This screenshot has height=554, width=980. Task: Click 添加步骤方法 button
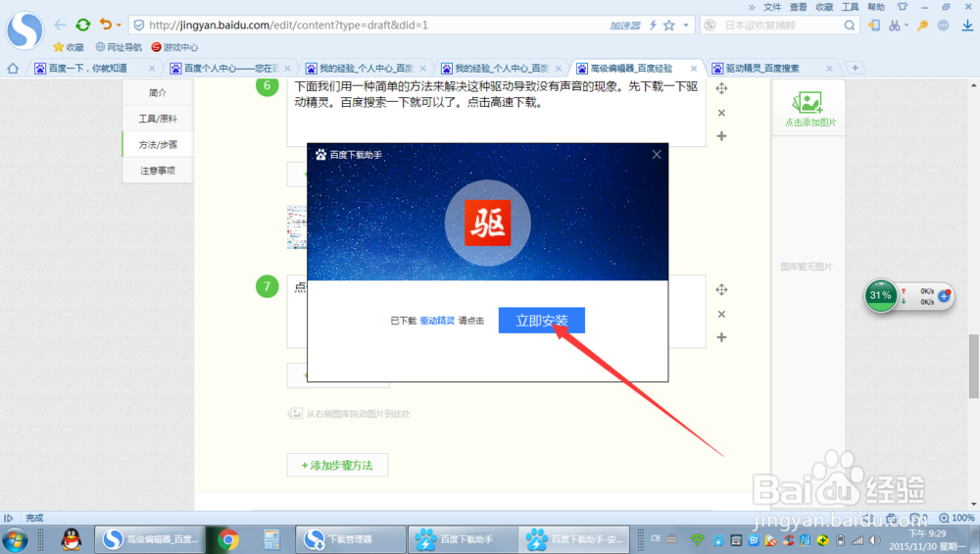(337, 465)
